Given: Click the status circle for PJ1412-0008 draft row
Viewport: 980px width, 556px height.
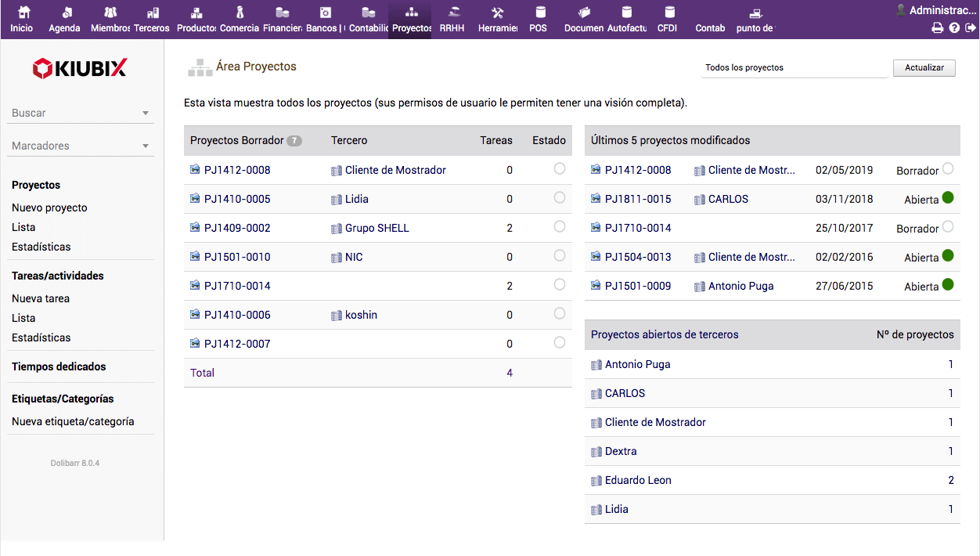Looking at the screenshot, I should (x=559, y=168).
